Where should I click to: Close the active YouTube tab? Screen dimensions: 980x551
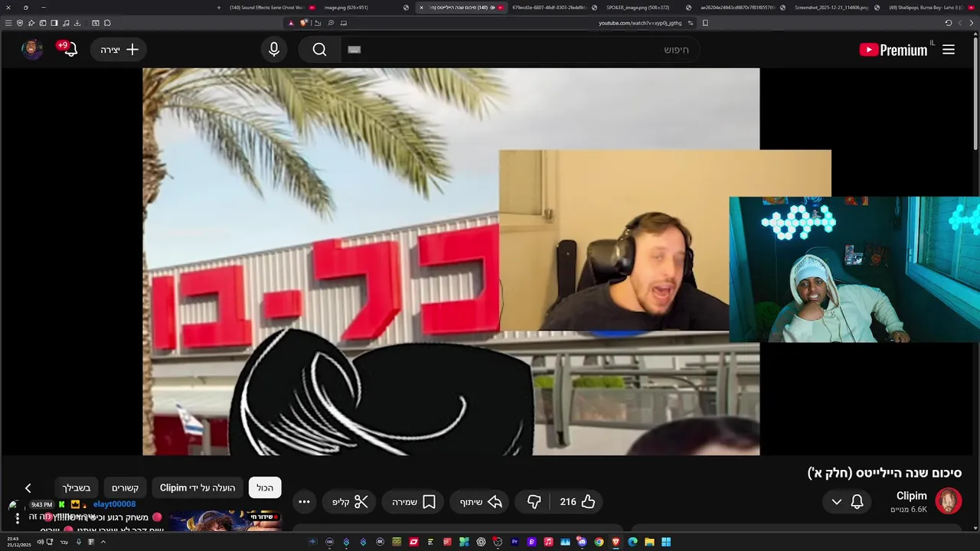[421, 8]
